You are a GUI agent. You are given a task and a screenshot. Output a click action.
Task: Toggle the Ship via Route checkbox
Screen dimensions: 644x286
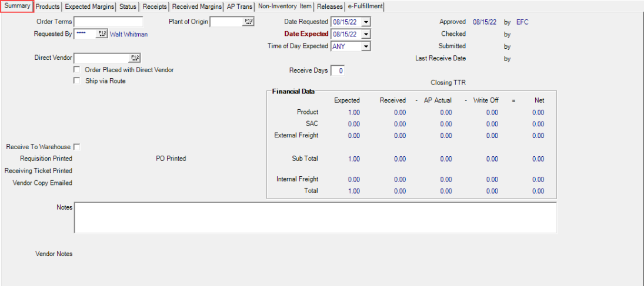click(x=76, y=81)
